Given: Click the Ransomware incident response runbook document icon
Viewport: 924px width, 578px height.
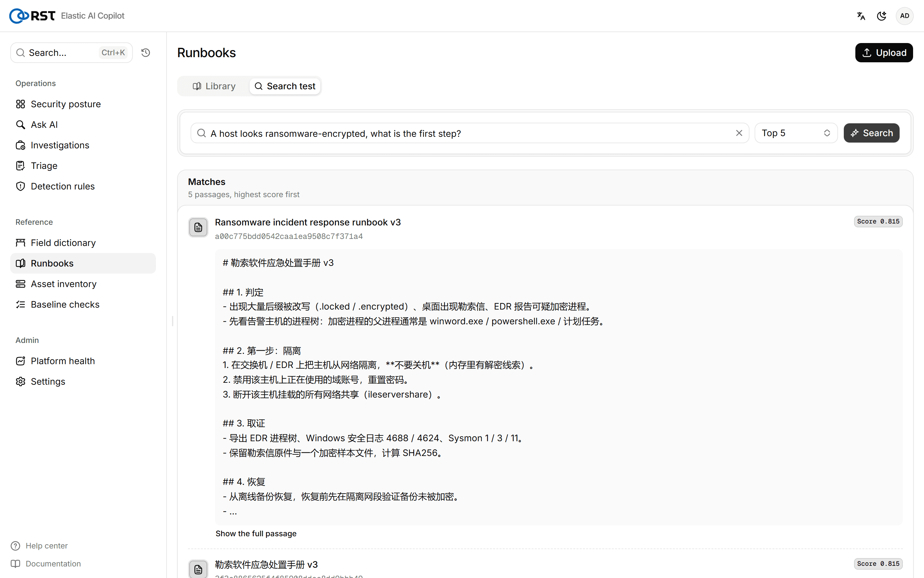Looking at the screenshot, I should [x=198, y=227].
